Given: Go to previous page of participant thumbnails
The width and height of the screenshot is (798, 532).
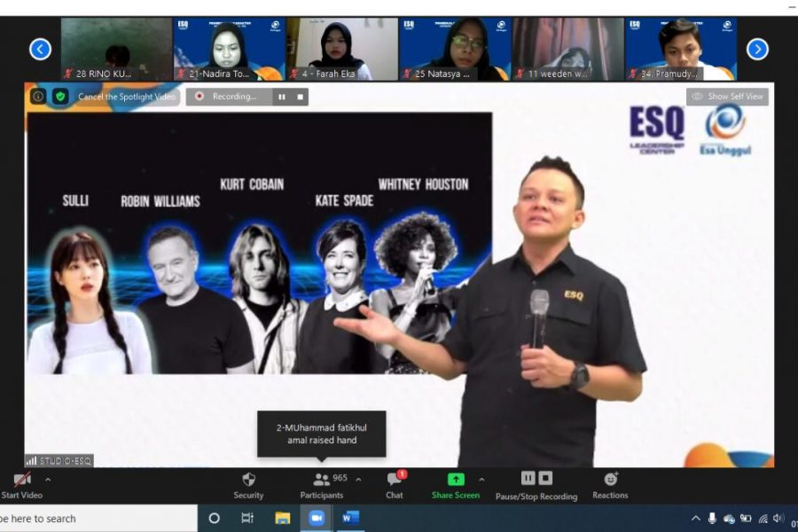Looking at the screenshot, I should pos(40,50).
